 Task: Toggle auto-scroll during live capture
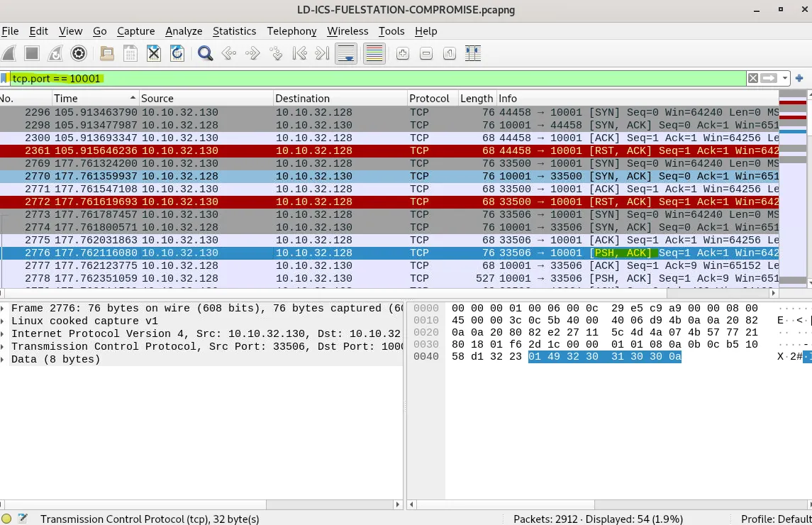click(x=346, y=53)
